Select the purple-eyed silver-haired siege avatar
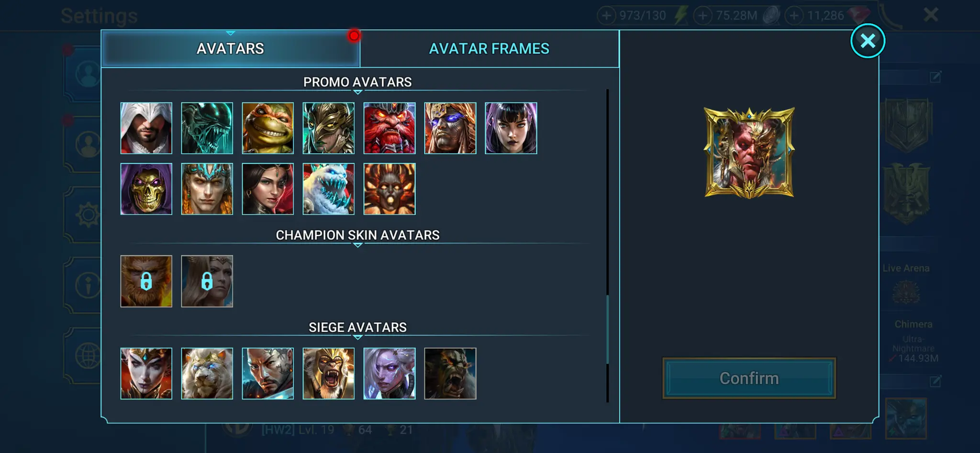 [x=389, y=374]
